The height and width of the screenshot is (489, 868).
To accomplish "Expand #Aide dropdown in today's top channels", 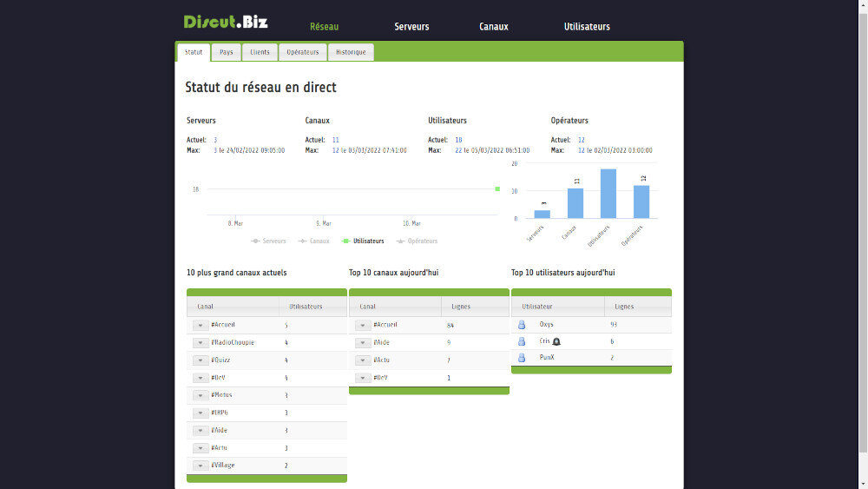I will (x=363, y=342).
